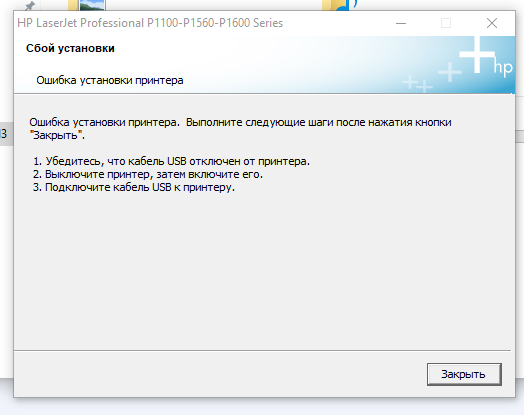Click the large white plus in banner

point(477,54)
